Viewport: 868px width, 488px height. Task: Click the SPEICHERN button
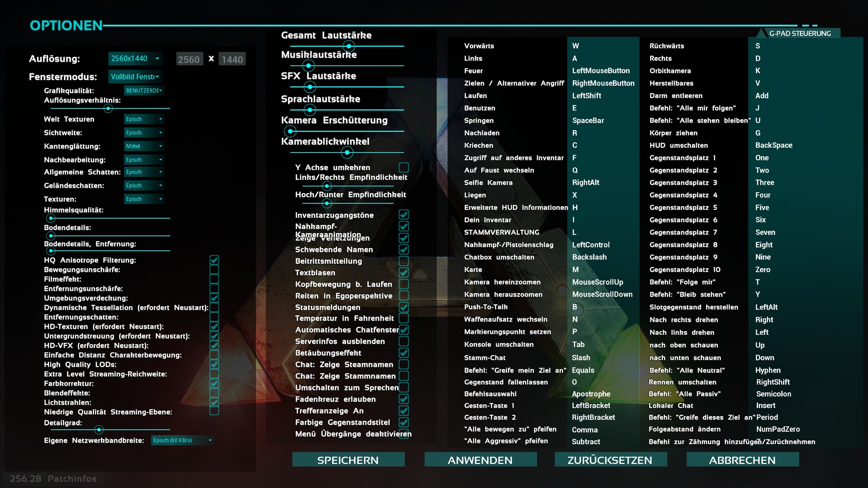[x=348, y=460]
